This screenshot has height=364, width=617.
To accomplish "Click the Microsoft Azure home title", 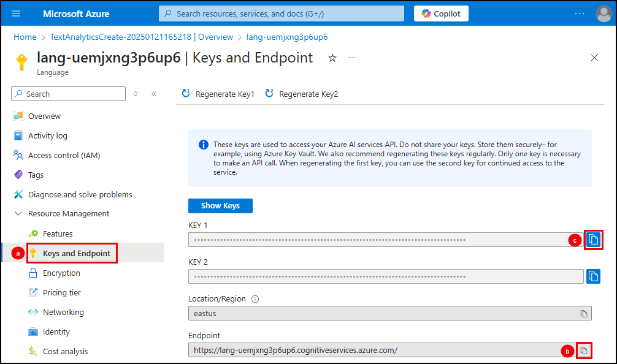I will click(x=76, y=13).
